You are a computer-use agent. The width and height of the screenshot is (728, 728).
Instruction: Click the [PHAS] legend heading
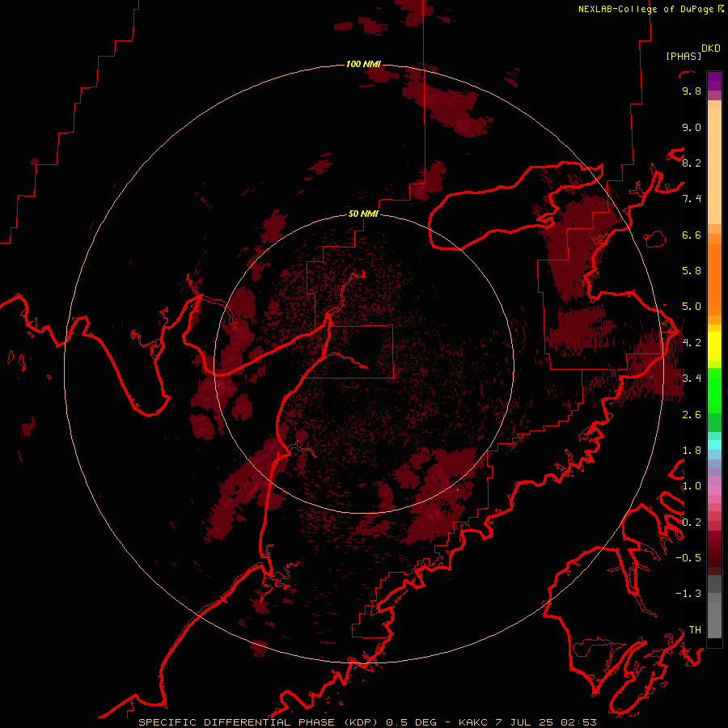tap(684, 56)
